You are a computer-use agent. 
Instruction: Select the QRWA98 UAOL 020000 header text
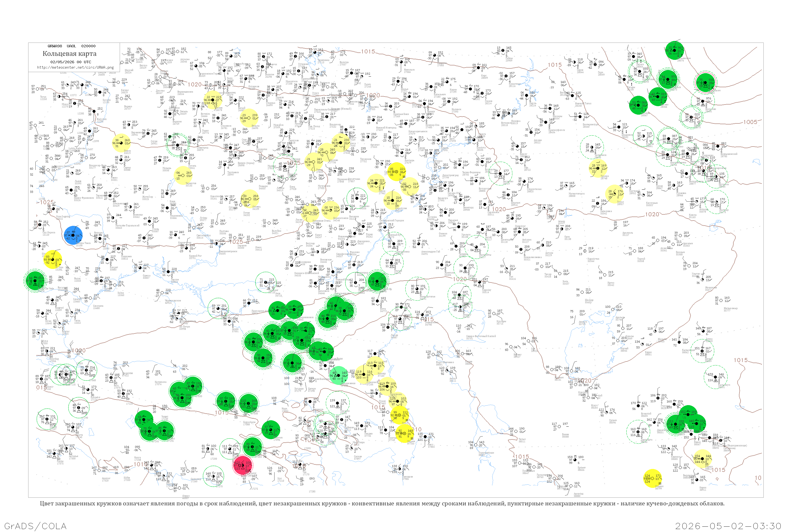(71, 46)
